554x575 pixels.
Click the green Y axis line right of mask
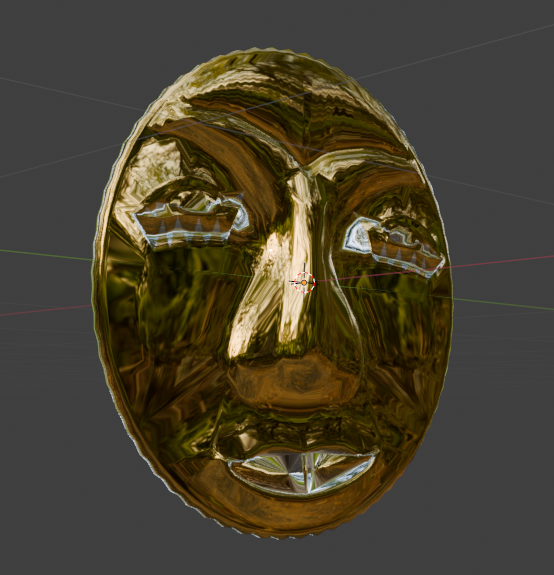tap(502, 304)
